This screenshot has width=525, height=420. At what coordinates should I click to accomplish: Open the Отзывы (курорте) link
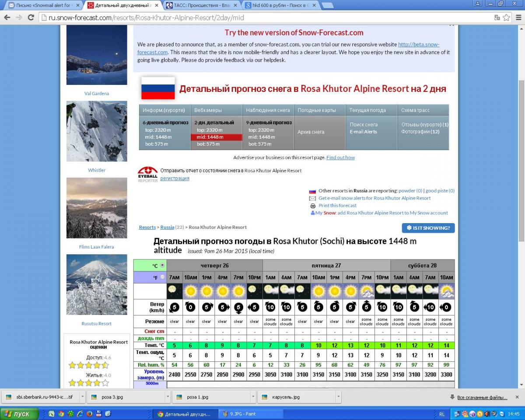coord(425,125)
